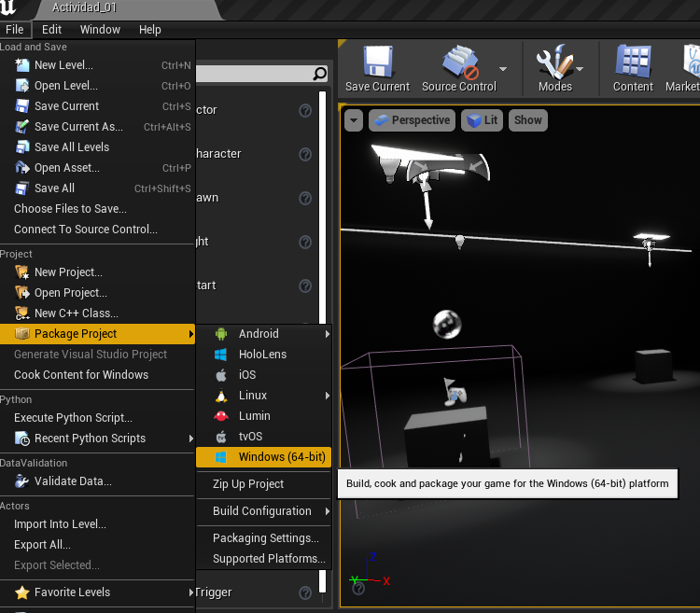The image size is (700, 613).
Task: Open the Content browser icon
Action: click(x=633, y=64)
